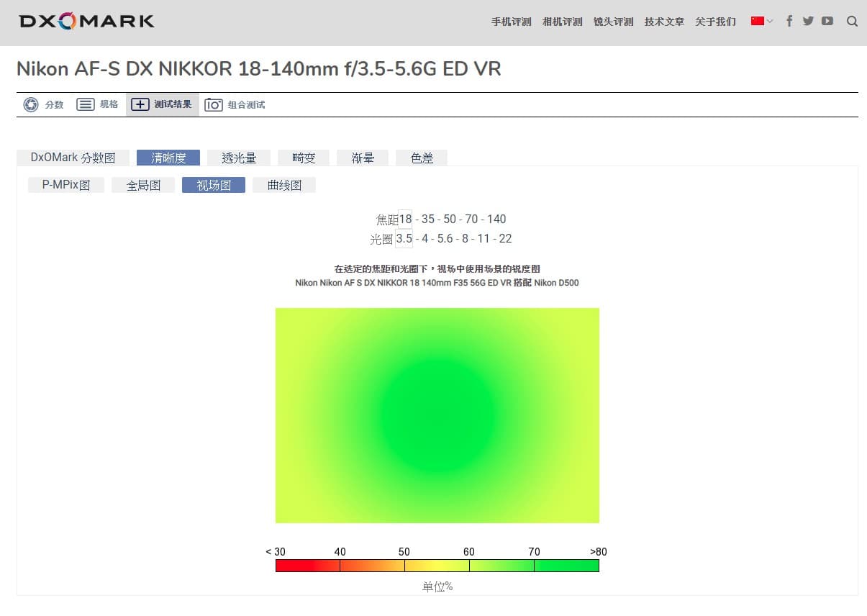Switch to the 畸变 tab
Viewport: 867px width, 616px height.
tap(304, 158)
